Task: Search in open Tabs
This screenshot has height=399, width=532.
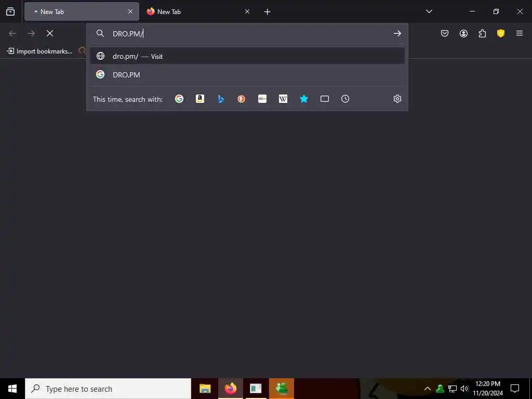Action: 325,99
